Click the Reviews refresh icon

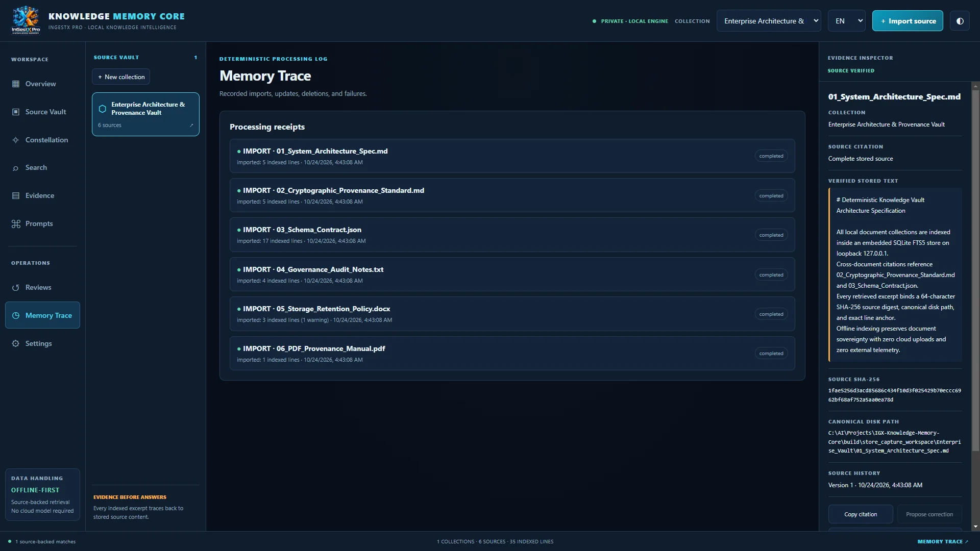[x=16, y=288]
